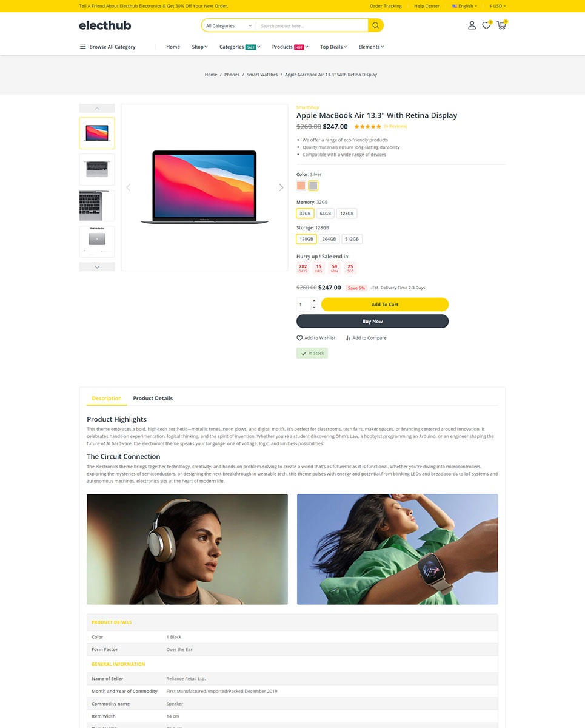Viewport: 585px width, 728px height.
Task: Expand the English language dropdown
Action: click(x=464, y=6)
